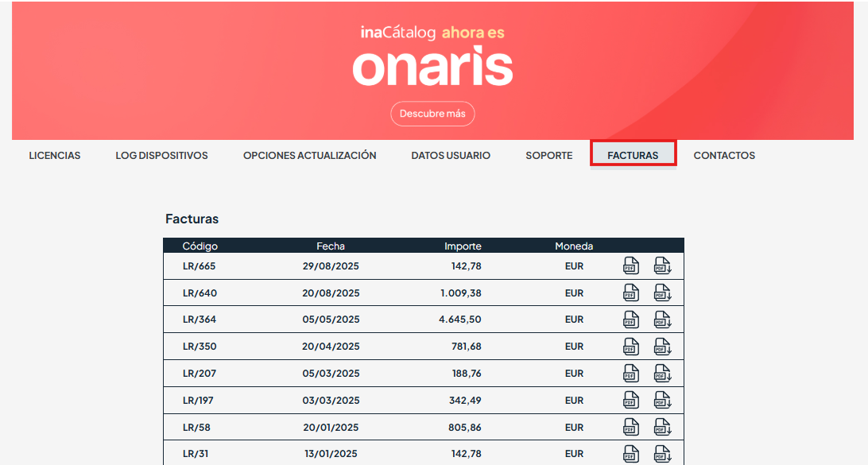Viewport: 868px width, 465px height.
Task: Download PDF for invoice LR/207
Action: [663, 373]
